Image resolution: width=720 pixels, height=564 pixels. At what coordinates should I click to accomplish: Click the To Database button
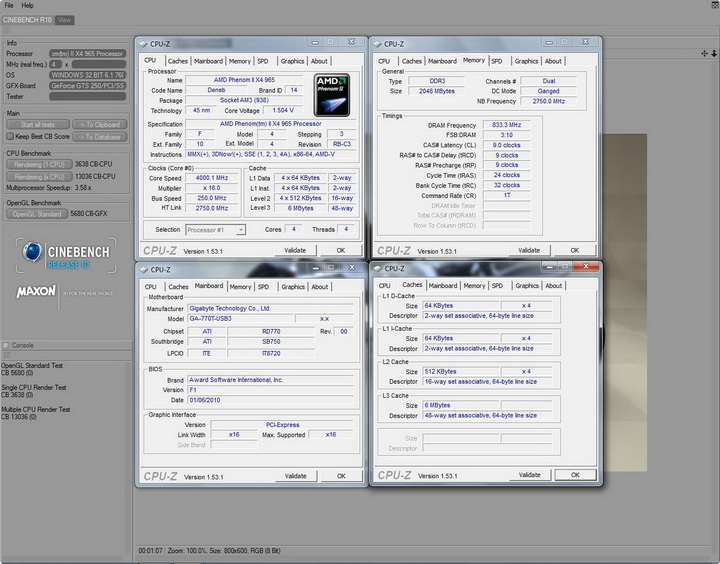99,137
